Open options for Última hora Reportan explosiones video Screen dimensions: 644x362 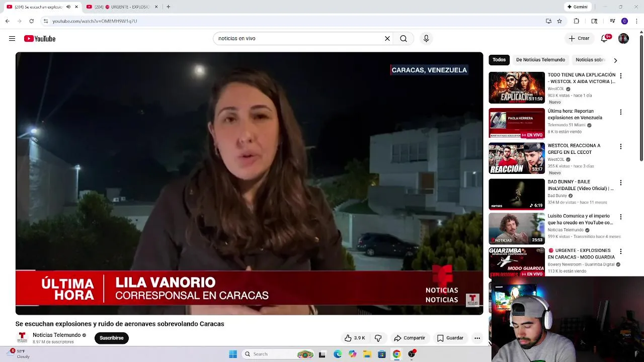pyautogui.click(x=620, y=112)
